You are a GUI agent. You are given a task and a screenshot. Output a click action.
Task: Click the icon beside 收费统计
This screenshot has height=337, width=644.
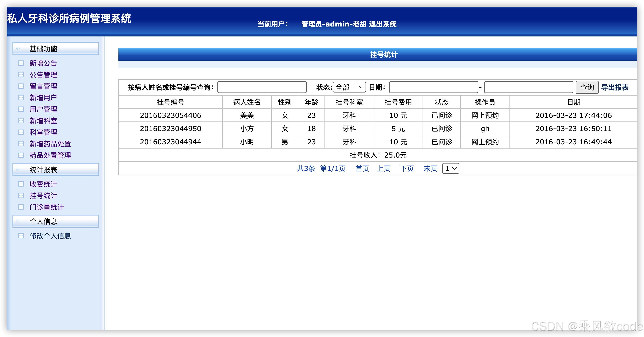pos(21,184)
